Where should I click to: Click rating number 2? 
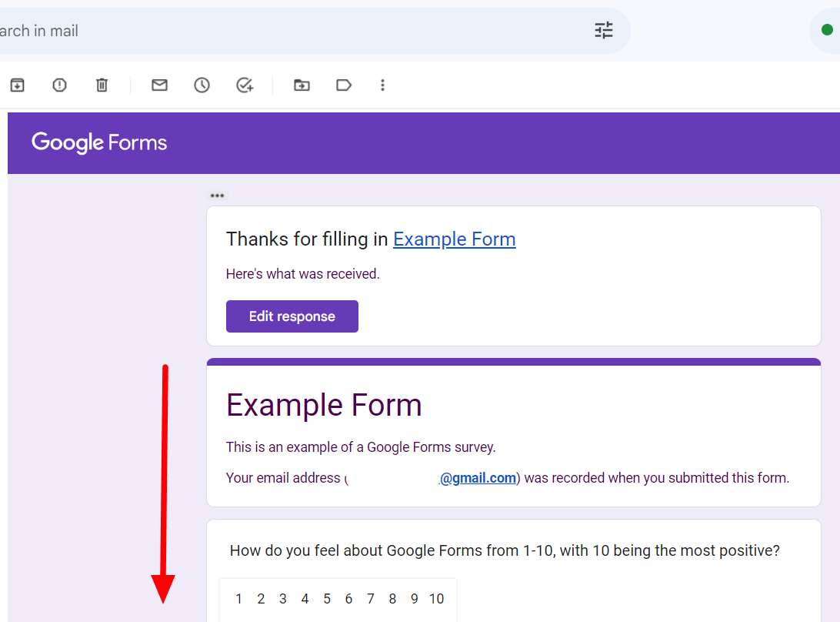click(261, 599)
